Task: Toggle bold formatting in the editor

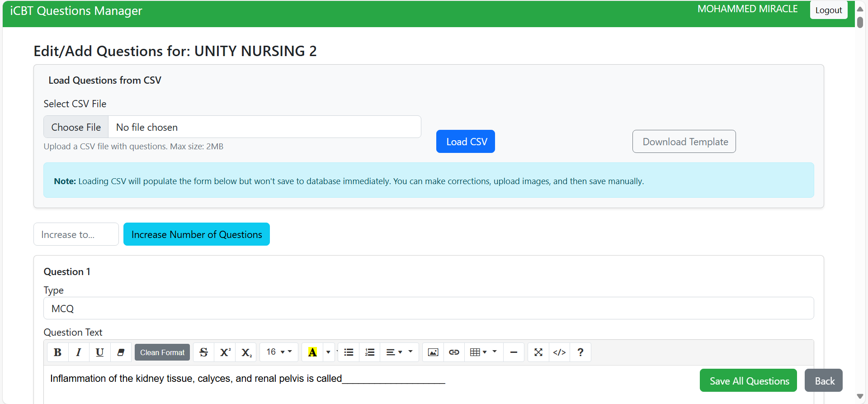Action: pos(57,352)
